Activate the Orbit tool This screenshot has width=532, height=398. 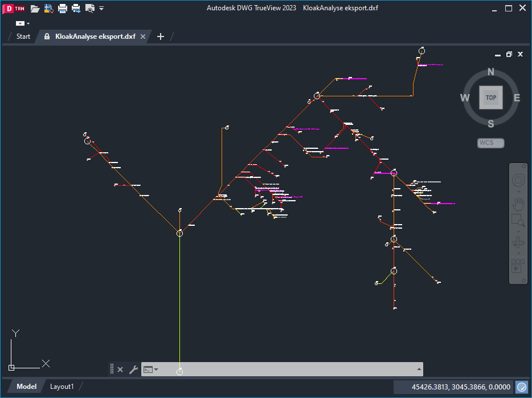click(x=518, y=241)
